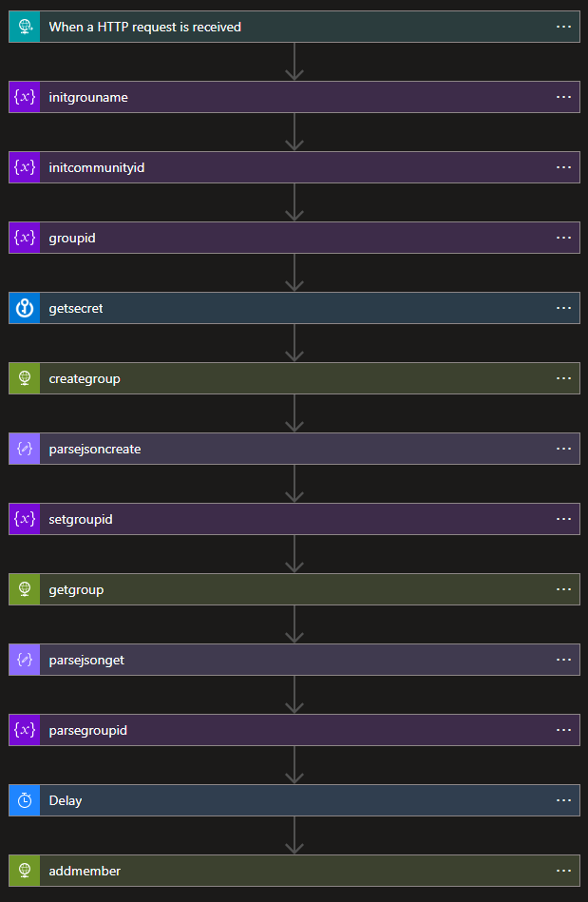Open the ellipsis menu on Delay step
Screen dimensions: 588x902
pyautogui.click(x=563, y=800)
